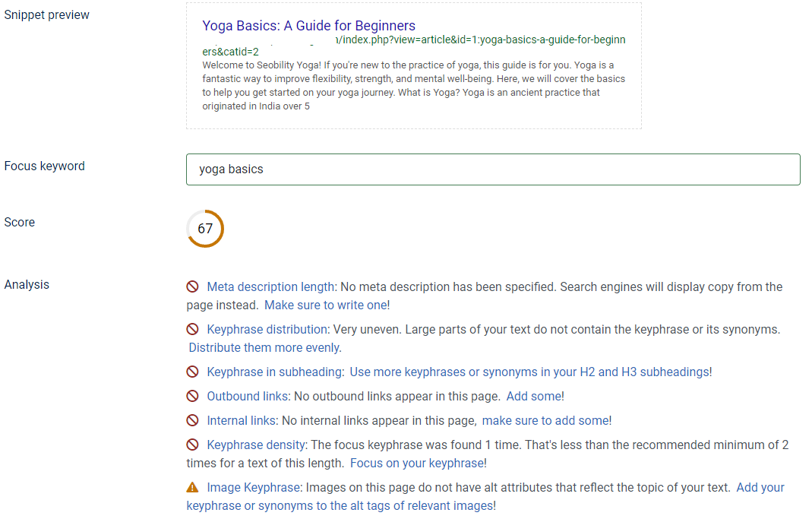Click the Score circle showing 67
The width and height of the screenshot is (812, 519).
(x=205, y=228)
